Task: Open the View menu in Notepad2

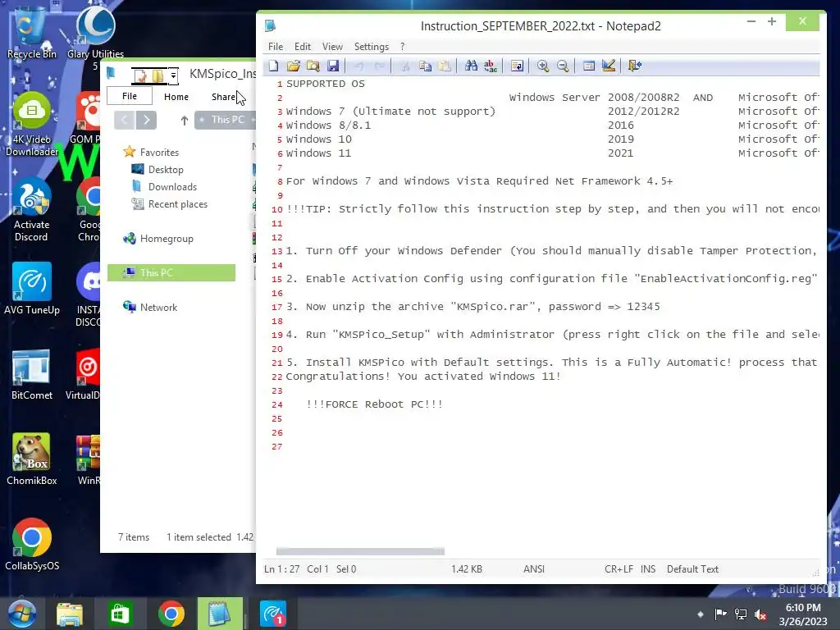Action: pos(332,47)
